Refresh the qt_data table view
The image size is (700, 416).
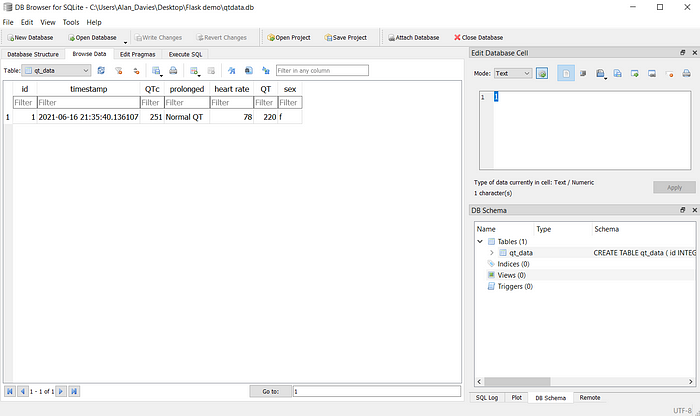(x=101, y=71)
